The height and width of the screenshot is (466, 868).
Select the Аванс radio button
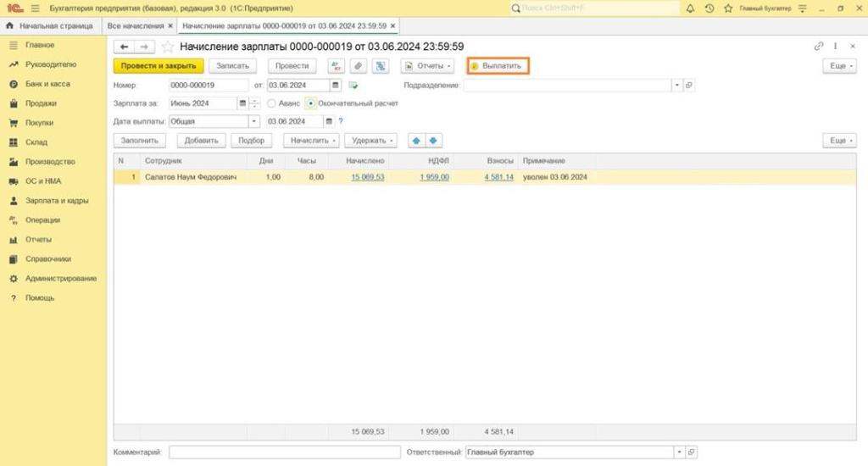271,103
